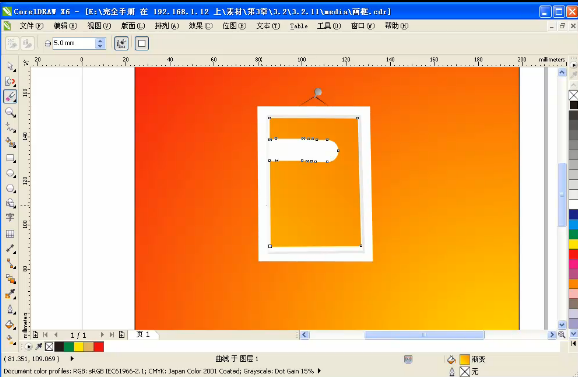This screenshot has width=578, height=377.
Task: Open the 编辑(E) menu
Action: point(65,26)
